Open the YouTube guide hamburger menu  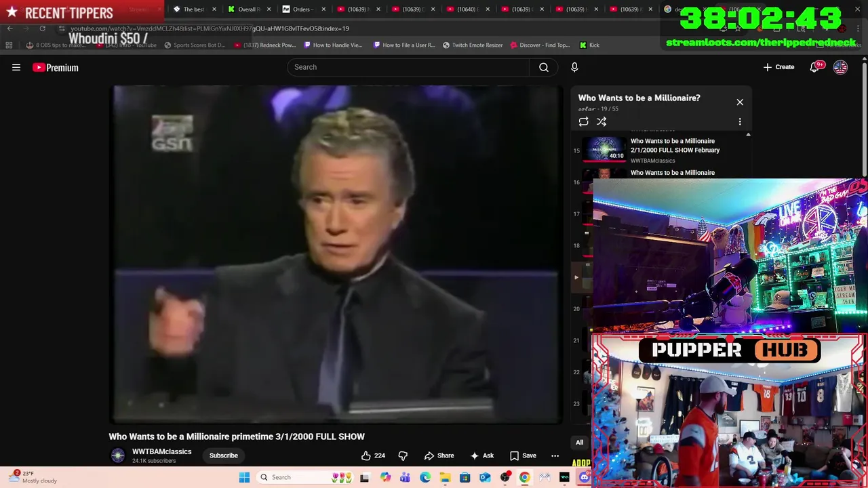(16, 67)
